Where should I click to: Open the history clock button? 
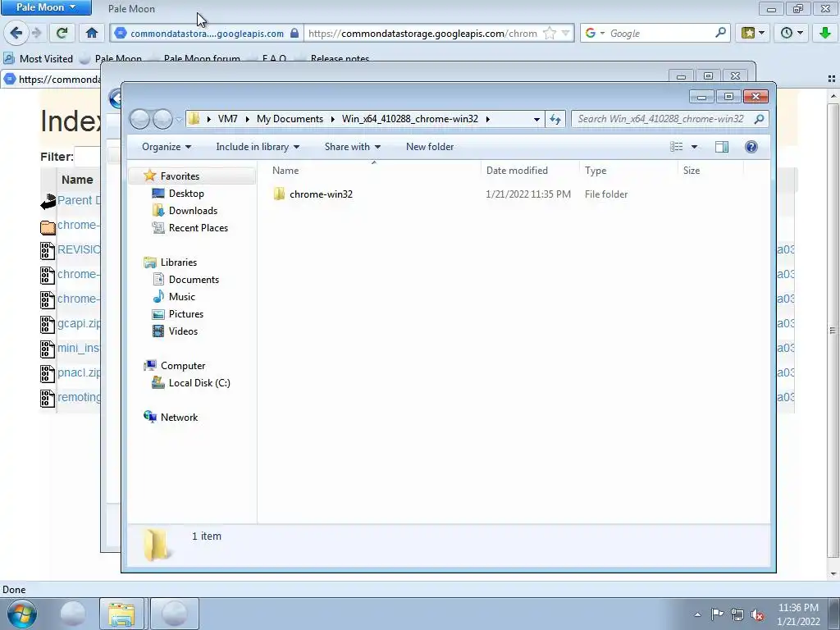[x=792, y=33]
